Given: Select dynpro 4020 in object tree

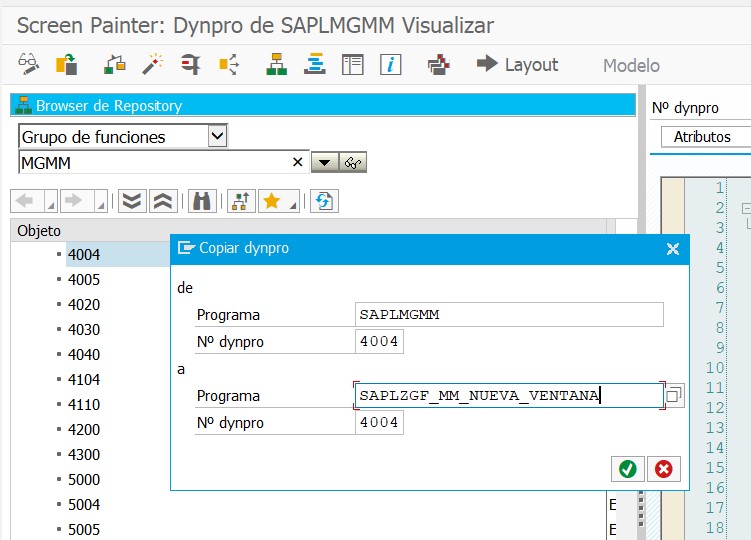Looking at the screenshot, I should [84, 304].
